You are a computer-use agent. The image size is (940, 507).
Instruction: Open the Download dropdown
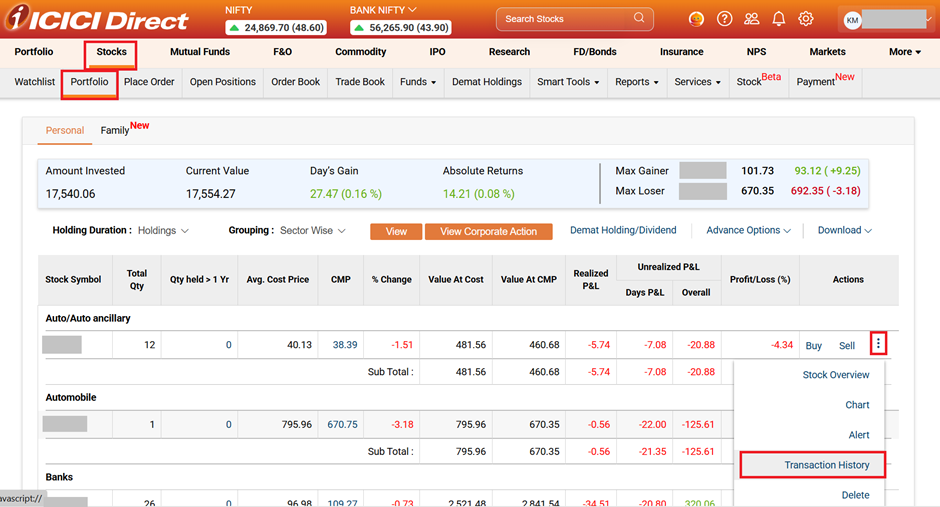(844, 231)
